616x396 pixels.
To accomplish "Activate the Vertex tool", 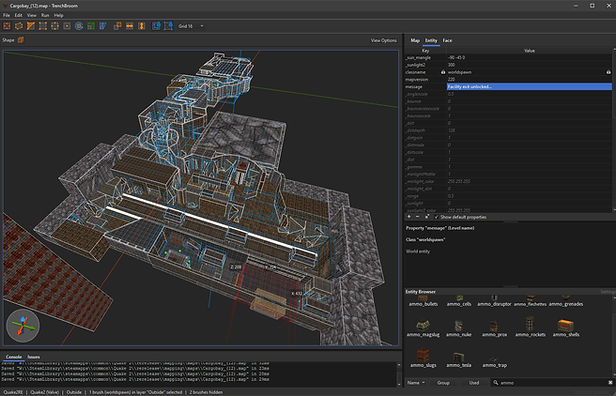I will (x=43, y=26).
